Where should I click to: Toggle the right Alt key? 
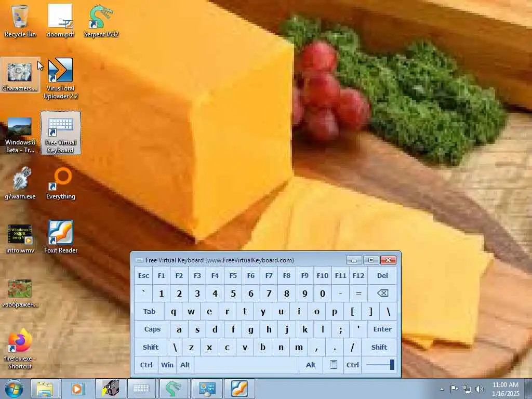click(311, 365)
